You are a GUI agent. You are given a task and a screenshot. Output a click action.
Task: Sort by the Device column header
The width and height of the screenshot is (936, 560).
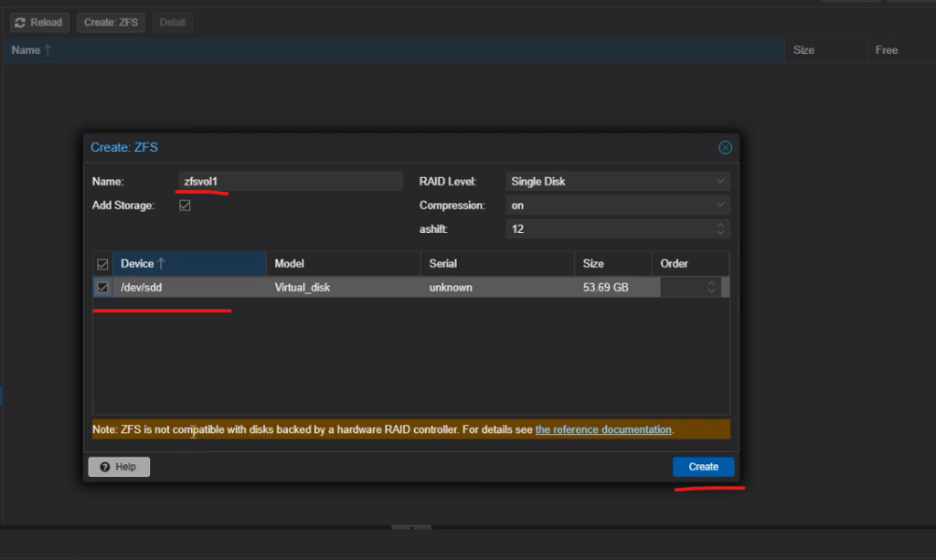click(189, 264)
